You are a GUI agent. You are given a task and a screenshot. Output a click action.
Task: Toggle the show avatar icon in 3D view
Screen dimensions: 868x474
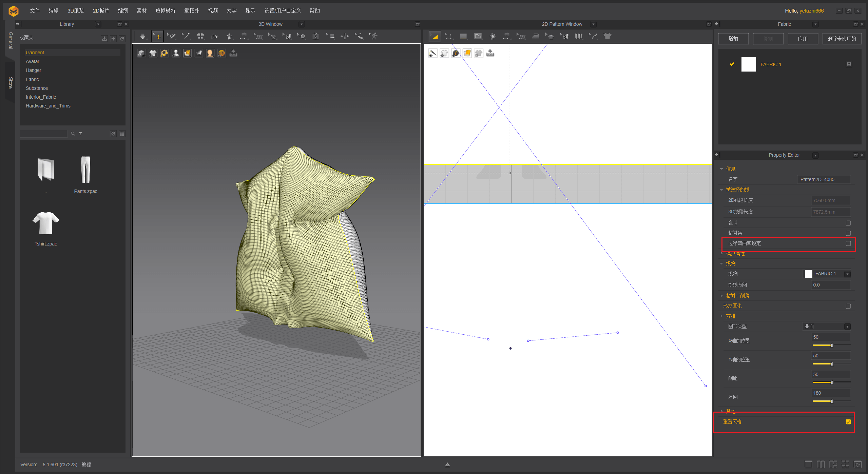pyautogui.click(x=176, y=53)
